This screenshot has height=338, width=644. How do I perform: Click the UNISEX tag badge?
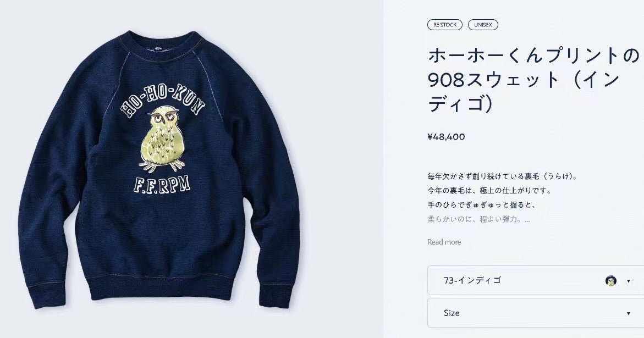click(x=483, y=25)
